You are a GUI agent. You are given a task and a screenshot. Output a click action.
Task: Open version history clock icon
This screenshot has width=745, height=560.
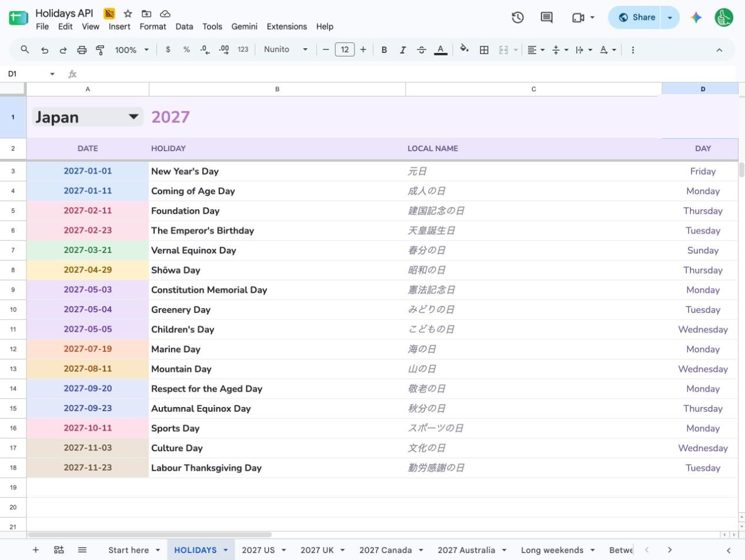pyautogui.click(x=517, y=18)
